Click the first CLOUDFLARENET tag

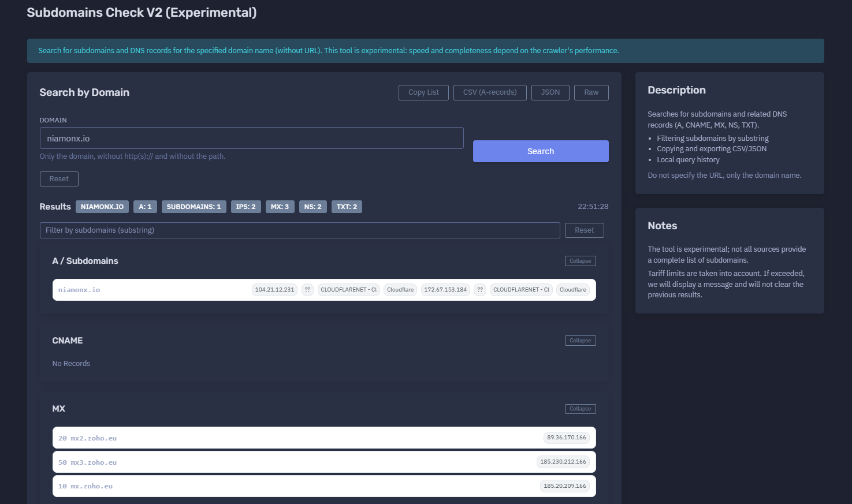pyautogui.click(x=349, y=290)
